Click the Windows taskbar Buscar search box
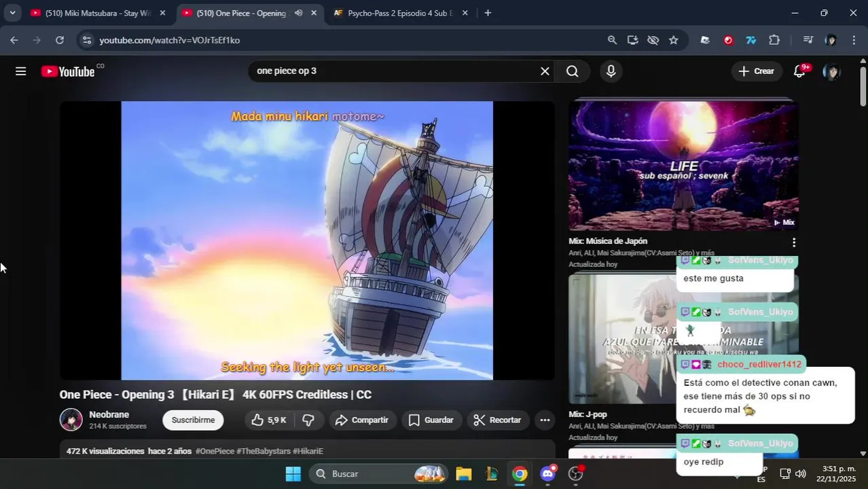The width and height of the screenshot is (868, 489). click(379, 473)
